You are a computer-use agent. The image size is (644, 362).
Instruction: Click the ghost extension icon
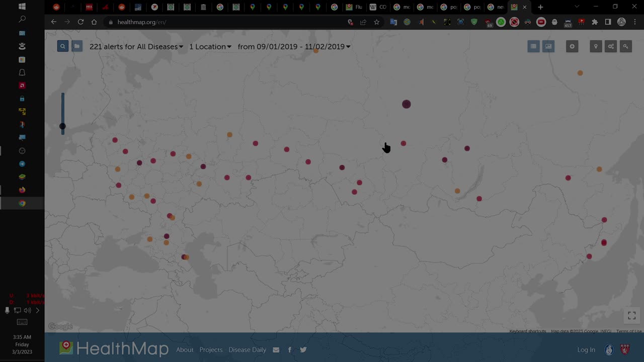pos(554,22)
